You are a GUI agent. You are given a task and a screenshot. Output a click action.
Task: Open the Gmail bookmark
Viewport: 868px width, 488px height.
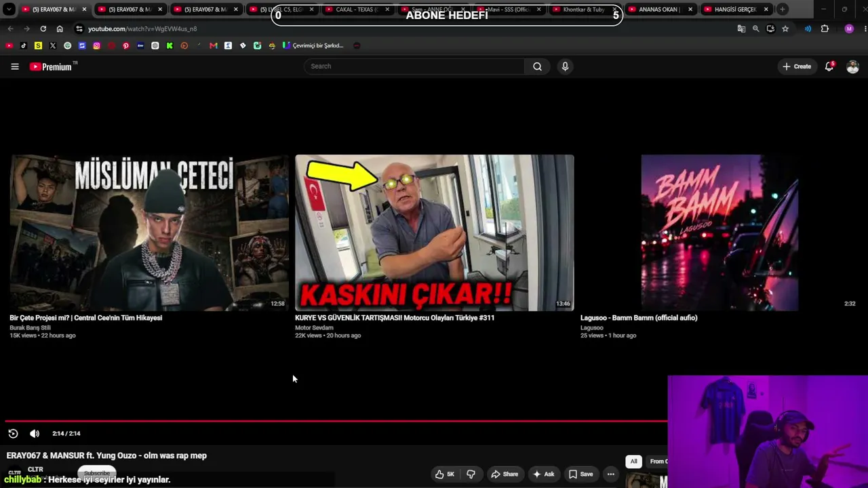(x=214, y=46)
